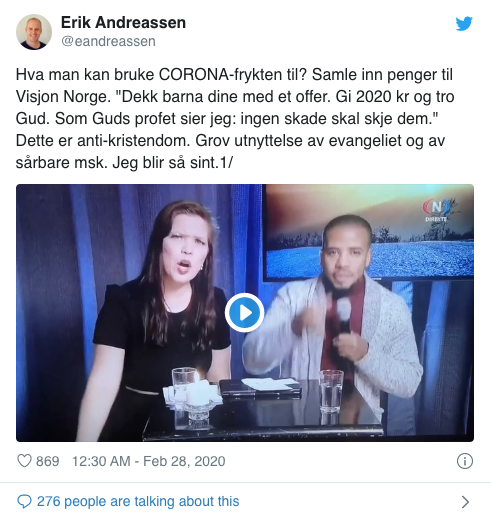Click the 869 likes count
This screenshot has width=491, height=517.
point(48,461)
